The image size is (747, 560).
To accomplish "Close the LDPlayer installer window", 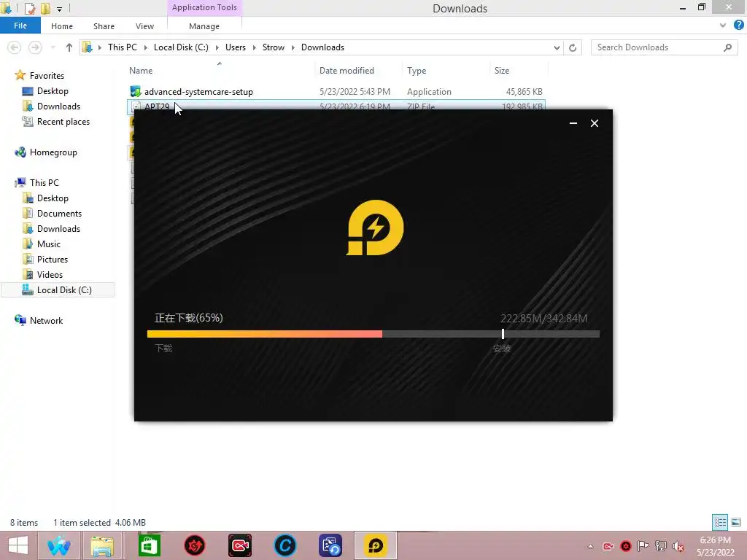I will [x=594, y=123].
